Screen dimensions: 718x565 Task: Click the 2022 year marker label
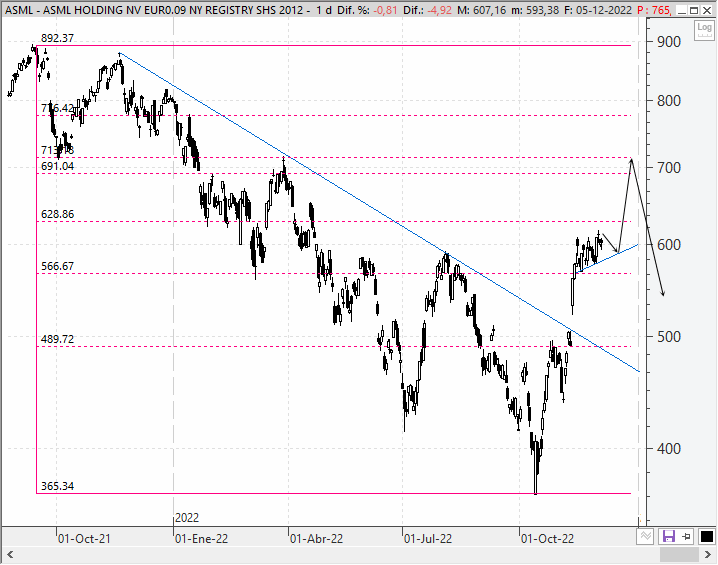187,518
